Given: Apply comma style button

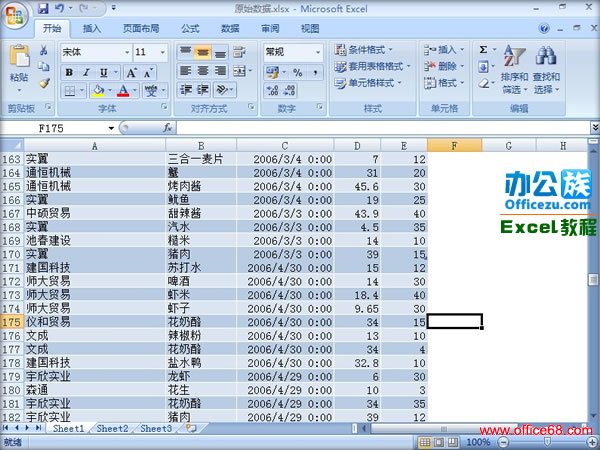Looking at the screenshot, I should 315,72.
